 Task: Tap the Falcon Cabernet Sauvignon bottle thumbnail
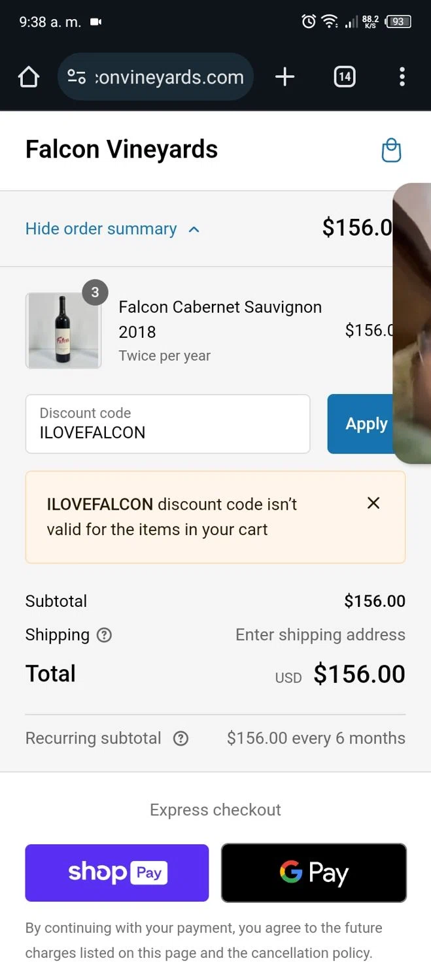click(x=63, y=331)
